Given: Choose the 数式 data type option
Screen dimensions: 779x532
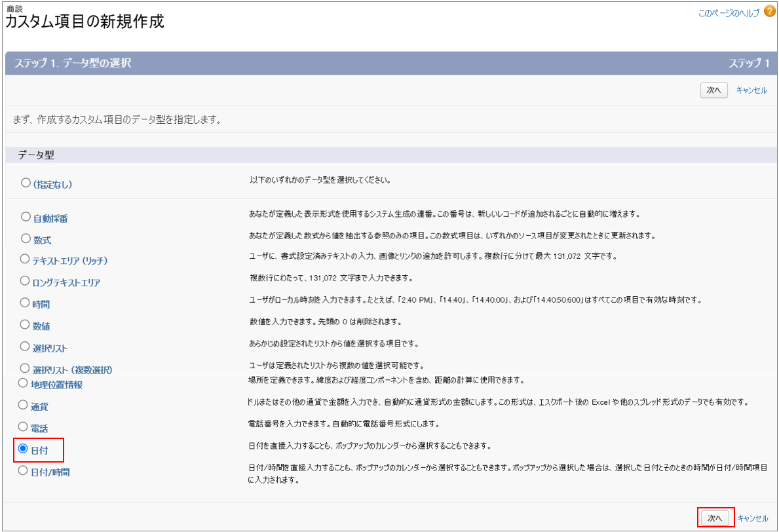Looking at the screenshot, I should pyautogui.click(x=26, y=238).
